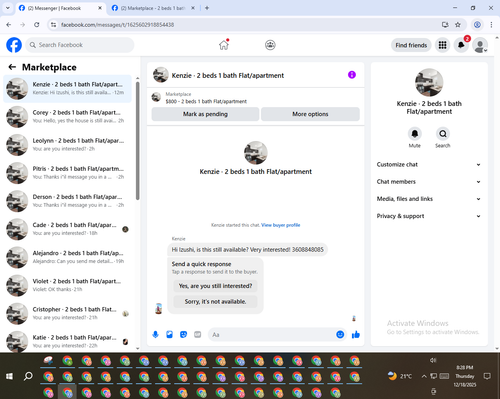
Task: Open the install/cast icon in address bar
Action: [445, 25]
